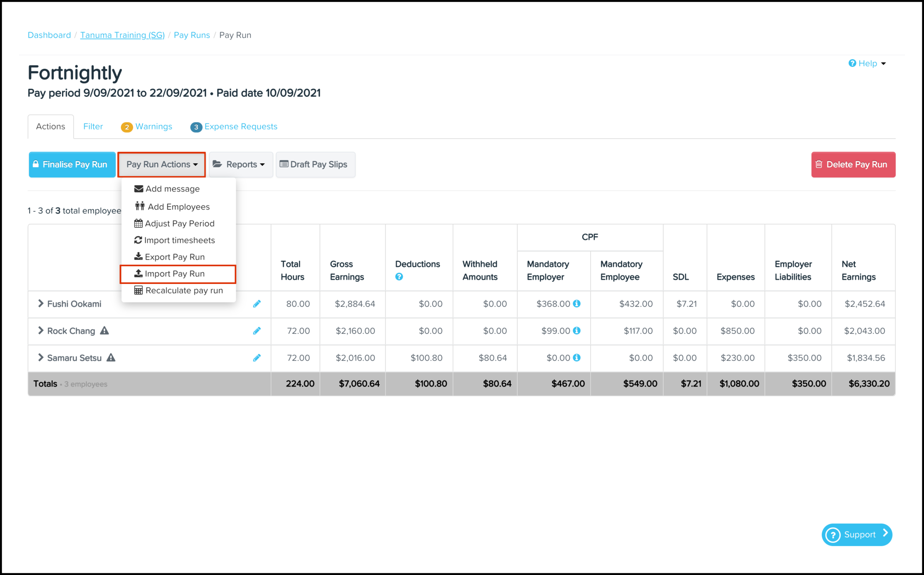Click info icon beside $99.00 Mandatory Employer
The height and width of the screenshot is (575, 924).
click(576, 331)
